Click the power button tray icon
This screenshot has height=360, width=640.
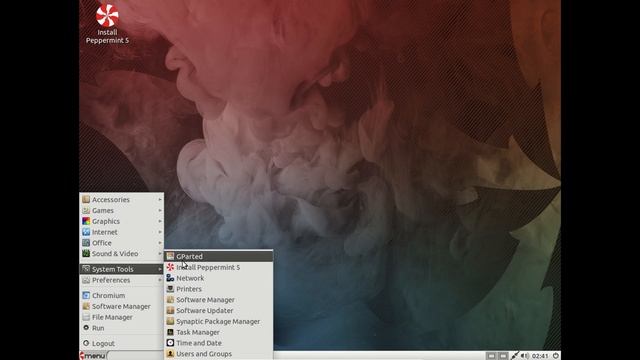pyautogui.click(x=556, y=356)
